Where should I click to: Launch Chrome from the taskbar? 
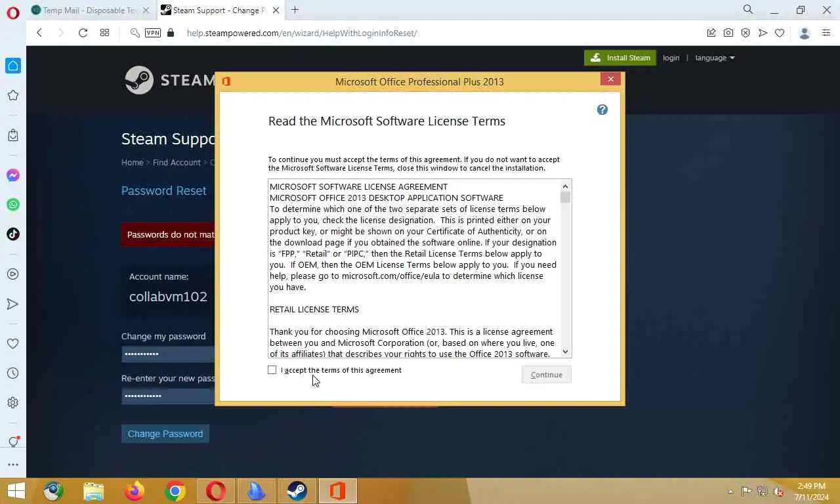(175, 491)
